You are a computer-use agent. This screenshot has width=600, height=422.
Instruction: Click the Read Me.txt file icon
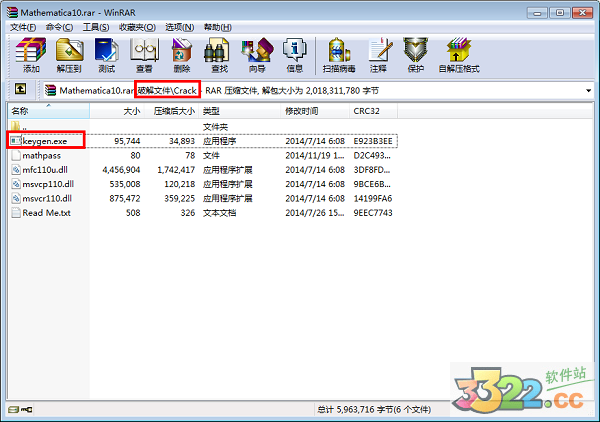(16, 213)
